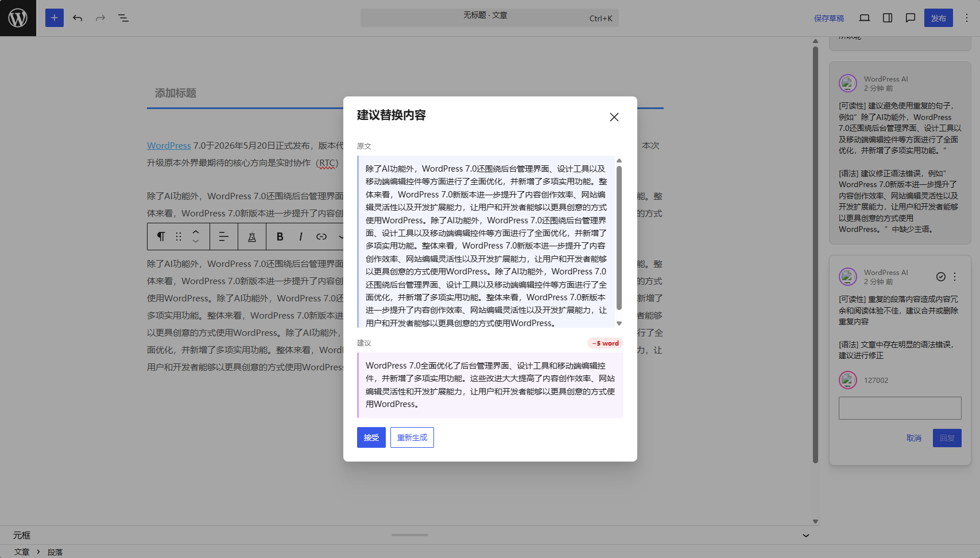Click comment text '[语法] 建议修正语法错误'
This screenshot has width=980, height=558.
click(898, 201)
